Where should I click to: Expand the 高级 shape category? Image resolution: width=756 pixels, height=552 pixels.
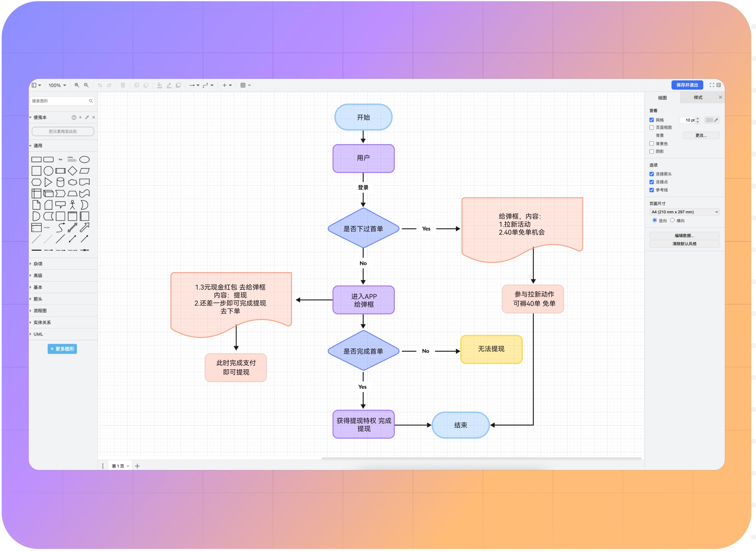tap(63, 276)
